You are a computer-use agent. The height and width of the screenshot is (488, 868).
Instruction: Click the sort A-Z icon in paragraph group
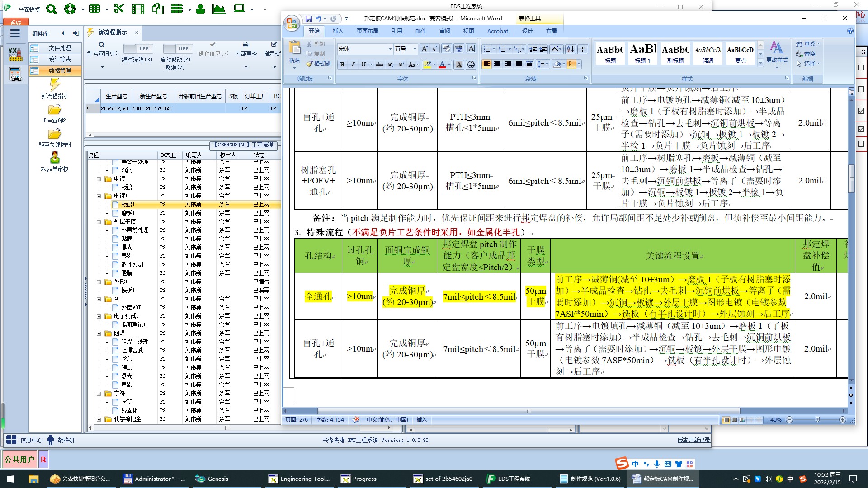pyautogui.click(x=571, y=49)
